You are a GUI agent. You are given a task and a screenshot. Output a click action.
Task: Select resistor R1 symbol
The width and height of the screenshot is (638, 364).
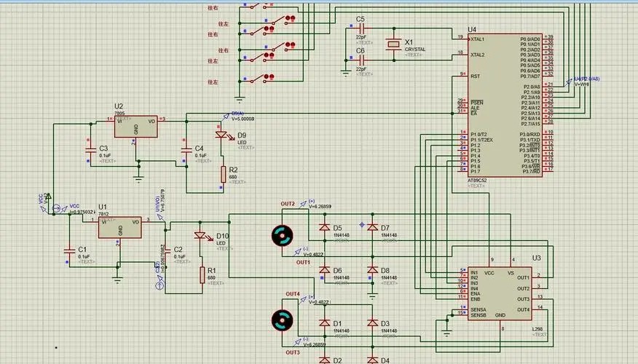202,275
